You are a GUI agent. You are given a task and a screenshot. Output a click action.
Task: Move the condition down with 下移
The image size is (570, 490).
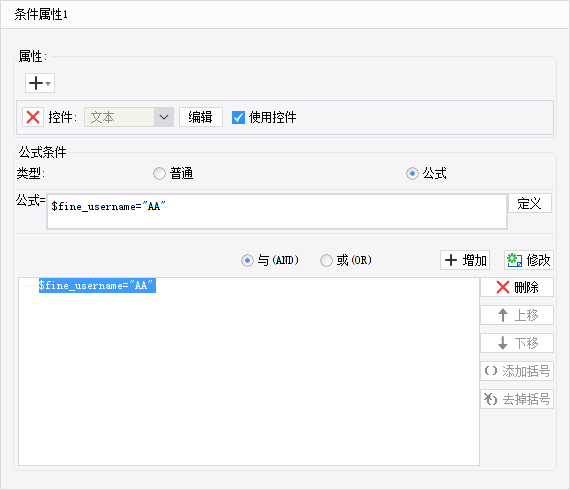[x=517, y=343]
